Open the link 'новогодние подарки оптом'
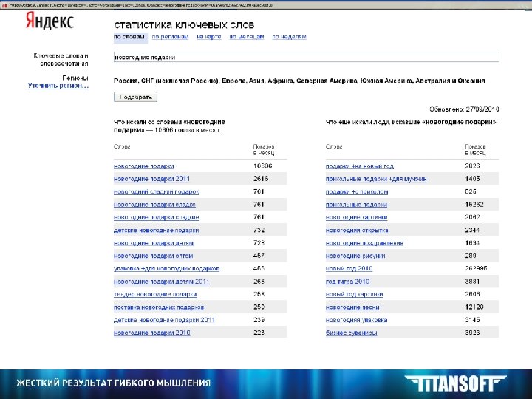 tap(154, 256)
